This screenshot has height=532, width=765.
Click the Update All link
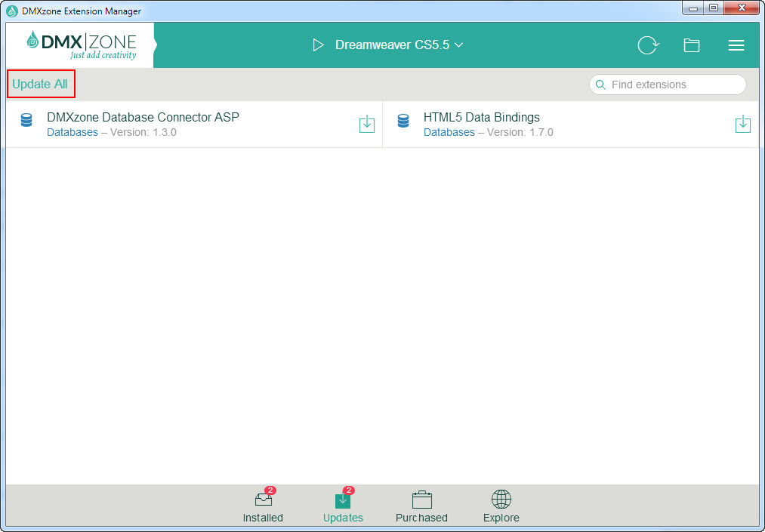[x=40, y=85]
